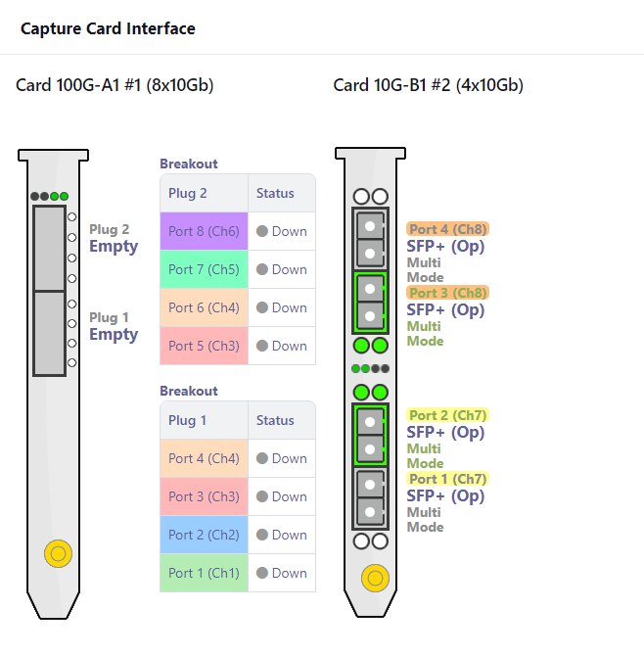This screenshot has width=644, height=657.
Task: Click the green-highlighted Port 3 SFP+ connector
Action: pos(370,303)
